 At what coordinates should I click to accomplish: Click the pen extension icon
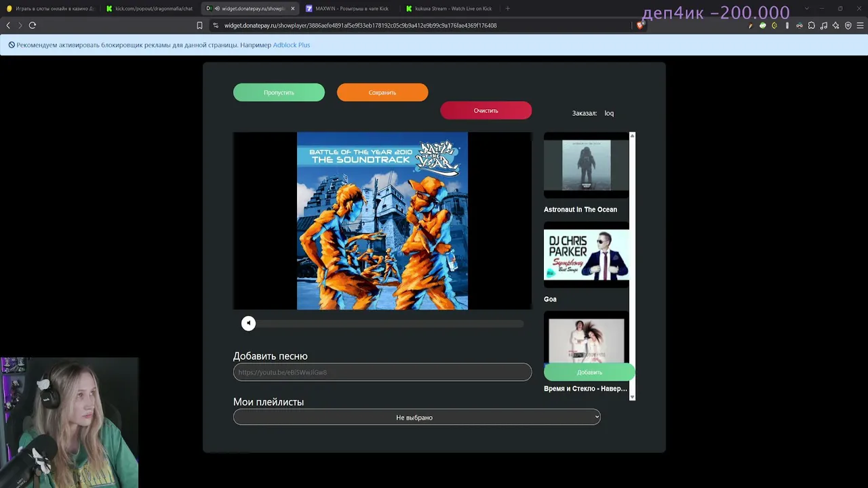click(x=751, y=26)
